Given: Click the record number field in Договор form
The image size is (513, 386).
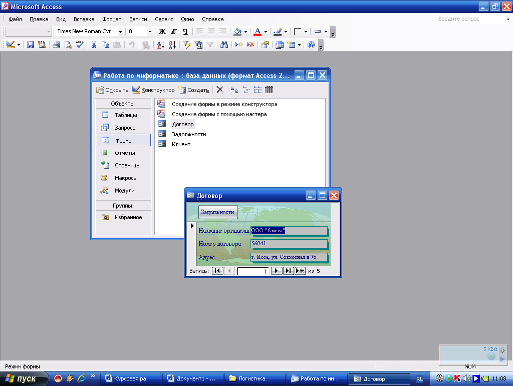Looking at the screenshot, I should point(253,271).
